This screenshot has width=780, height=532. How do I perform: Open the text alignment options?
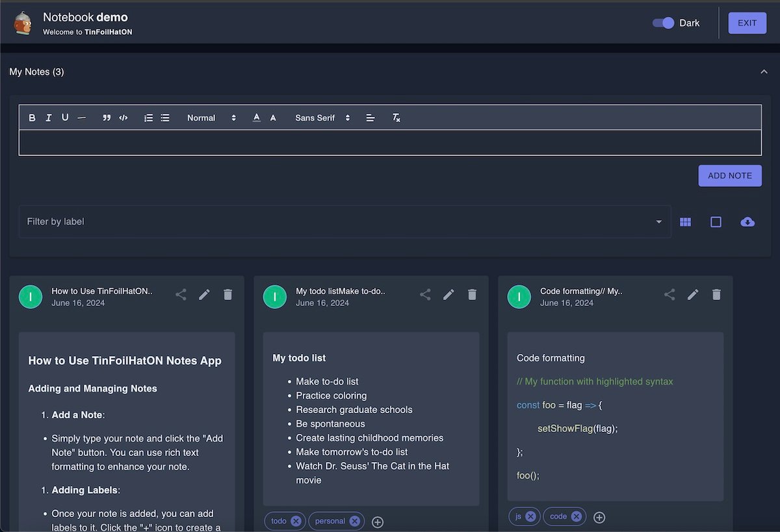(370, 118)
